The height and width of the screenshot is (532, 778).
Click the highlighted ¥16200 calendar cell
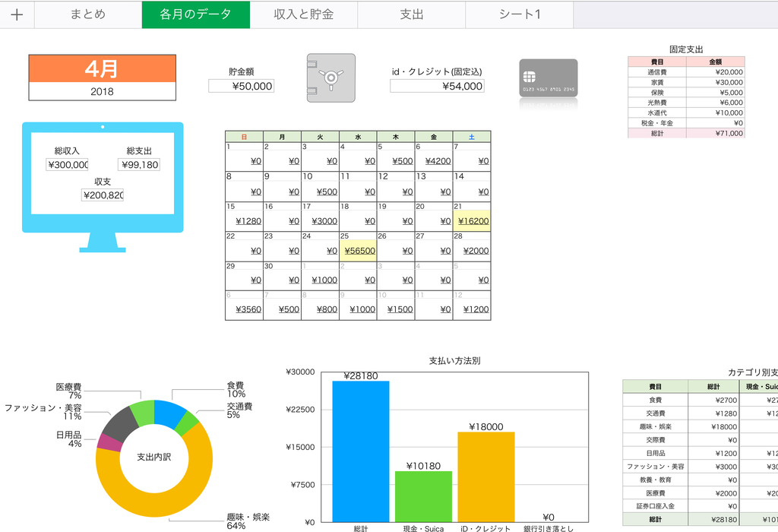click(x=472, y=221)
